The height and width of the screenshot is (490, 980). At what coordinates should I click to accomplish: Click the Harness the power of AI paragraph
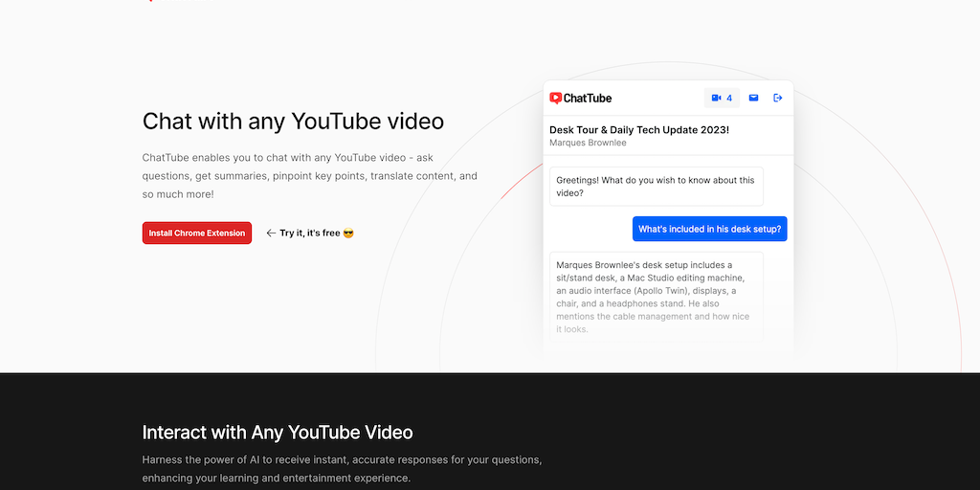(x=342, y=469)
